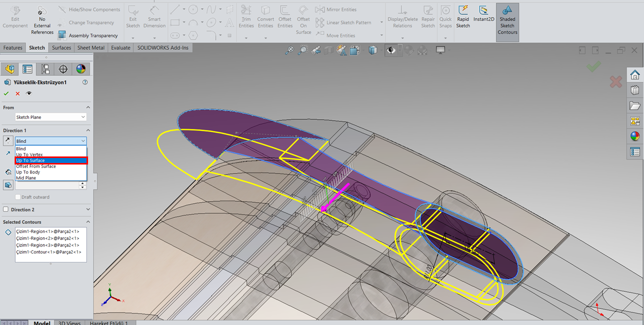Collapse the Selected Contours section
Viewport: 644px width, 325px height.
pos(88,222)
